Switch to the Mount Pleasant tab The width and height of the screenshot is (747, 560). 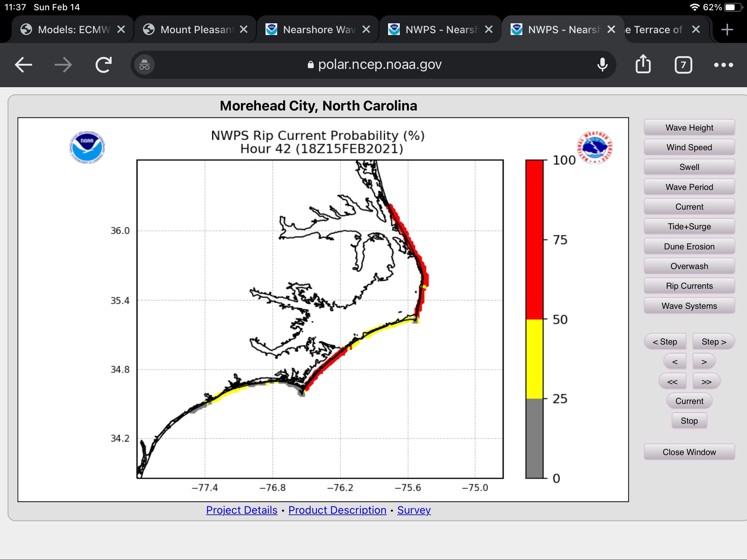click(190, 30)
